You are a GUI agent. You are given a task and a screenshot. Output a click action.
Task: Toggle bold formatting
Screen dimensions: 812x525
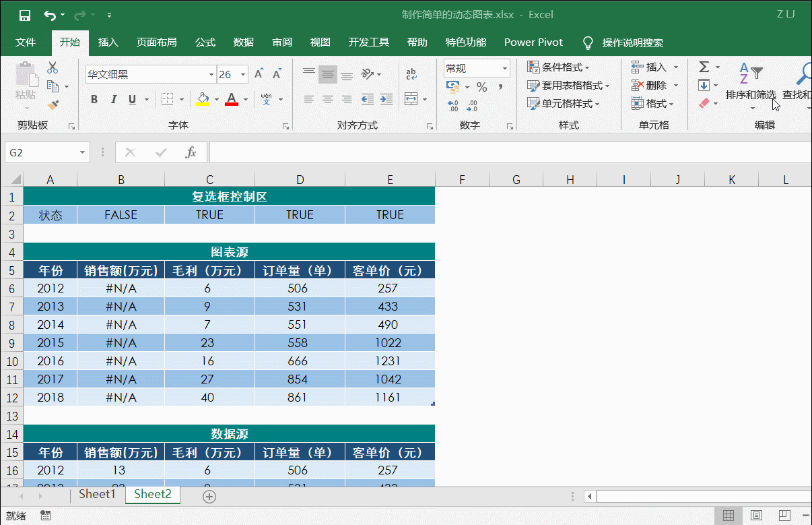tap(94, 100)
